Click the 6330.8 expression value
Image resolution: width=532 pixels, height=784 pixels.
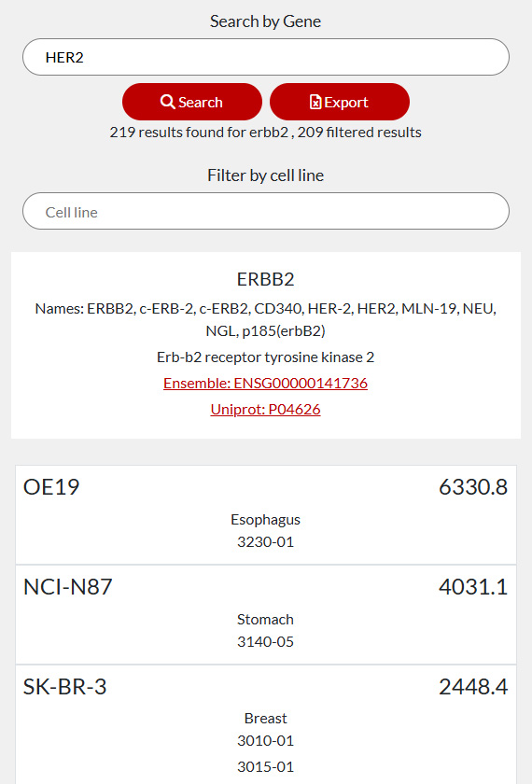473,487
